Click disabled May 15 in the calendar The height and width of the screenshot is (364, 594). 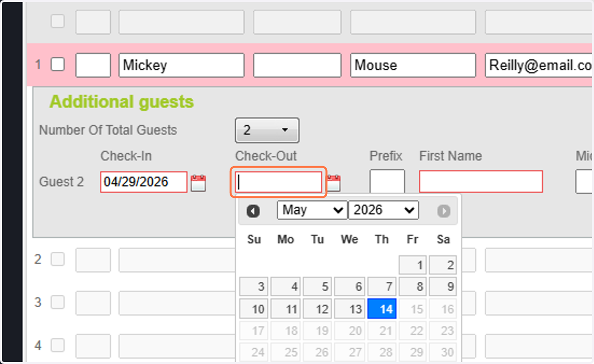[x=413, y=309]
